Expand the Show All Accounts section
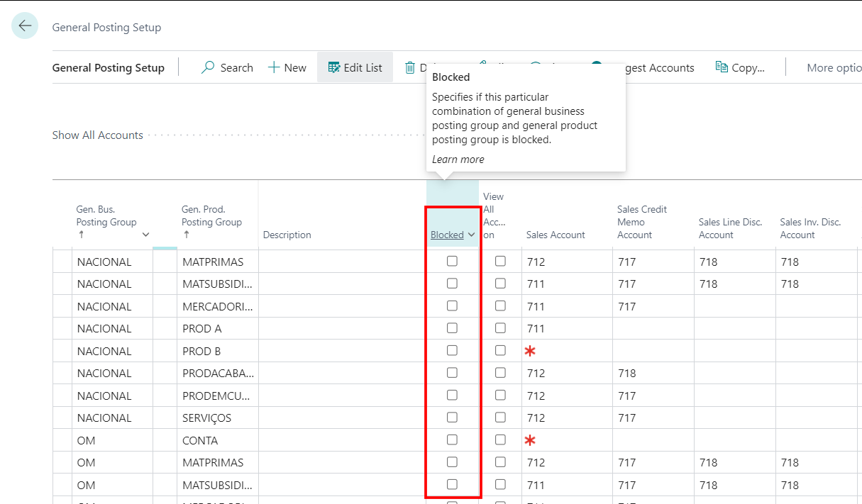This screenshot has height=504, width=862. click(98, 135)
